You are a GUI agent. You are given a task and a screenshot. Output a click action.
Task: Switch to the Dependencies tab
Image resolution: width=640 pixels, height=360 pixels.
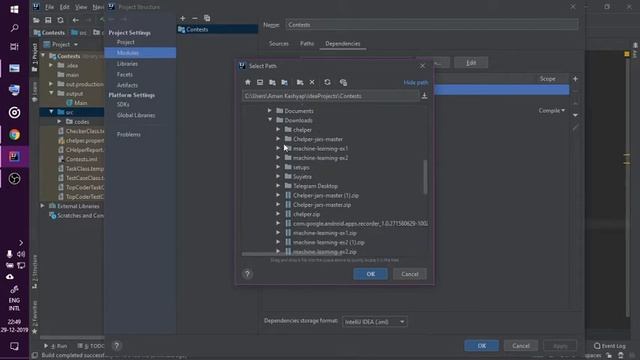(342, 44)
